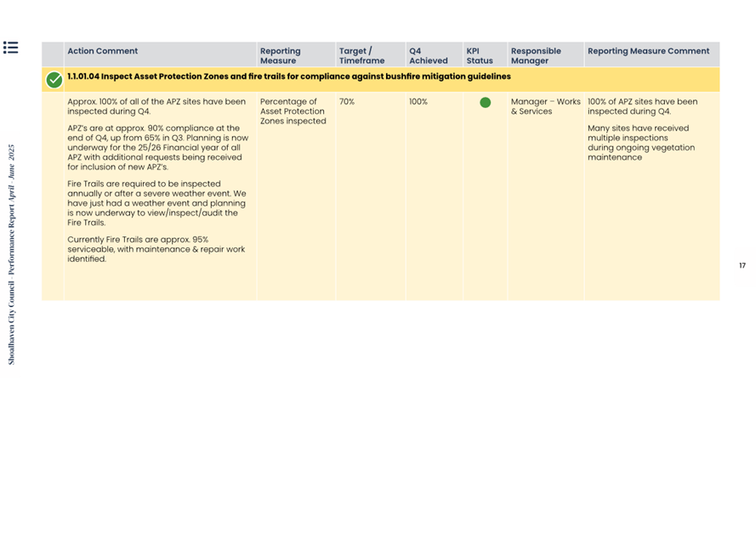756x534 pixels.
Task: Select the Reporting Measure Comment column header
Action: (648, 51)
